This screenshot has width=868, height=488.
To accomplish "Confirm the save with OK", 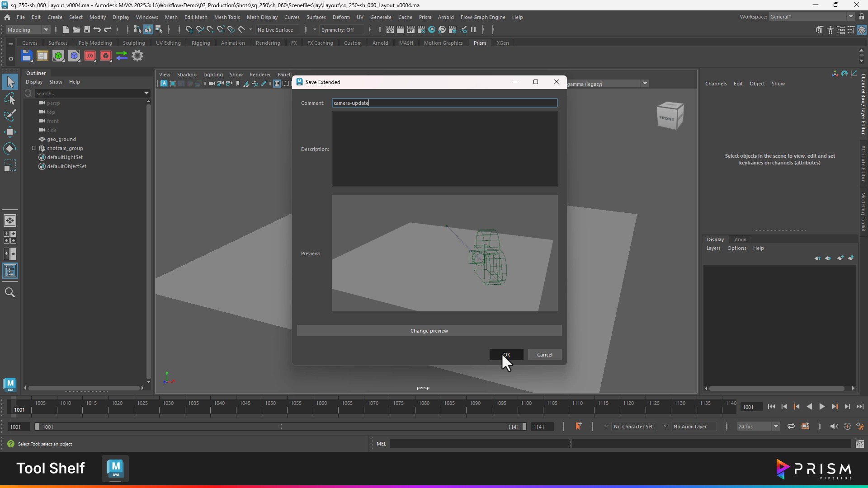I will point(506,355).
